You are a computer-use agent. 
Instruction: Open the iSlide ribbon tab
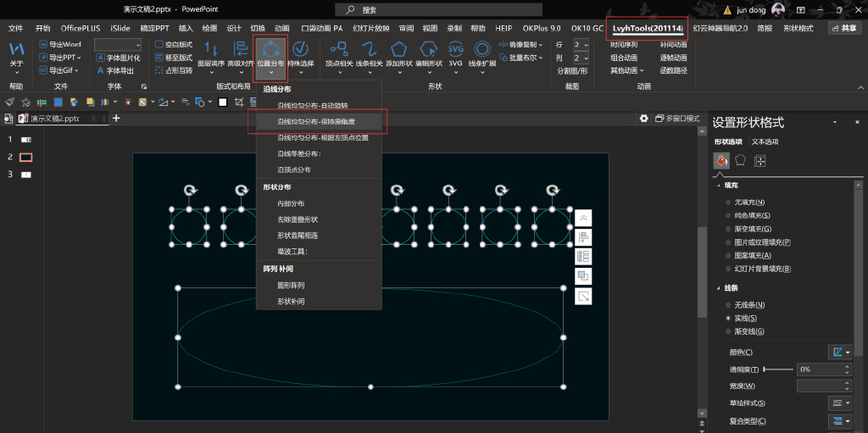point(120,28)
